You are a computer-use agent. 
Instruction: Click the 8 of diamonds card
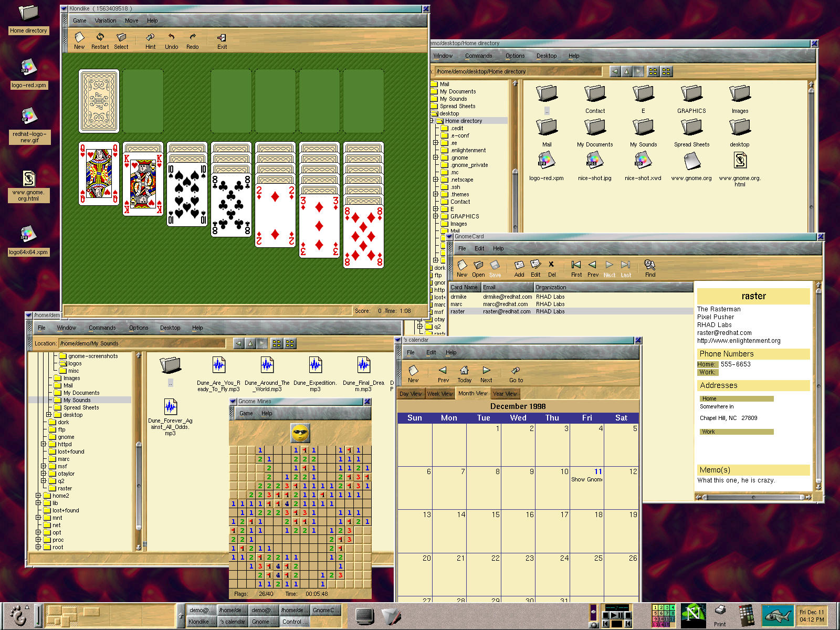click(363, 236)
